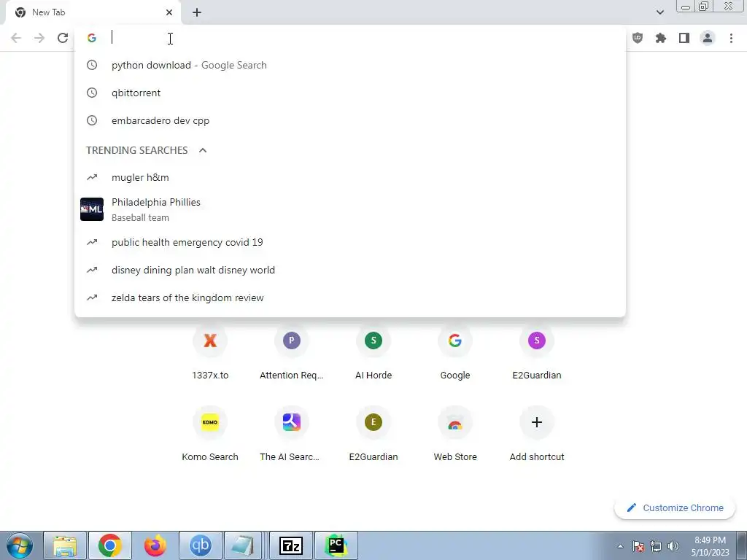Screen dimensions: 747x560
Task: Click the Customize Chrome button
Action: point(675,508)
